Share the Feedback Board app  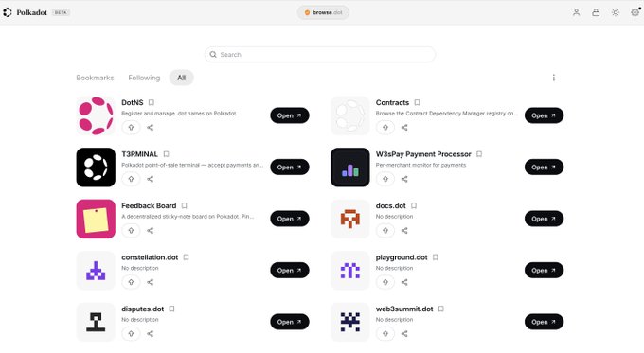[151, 231]
